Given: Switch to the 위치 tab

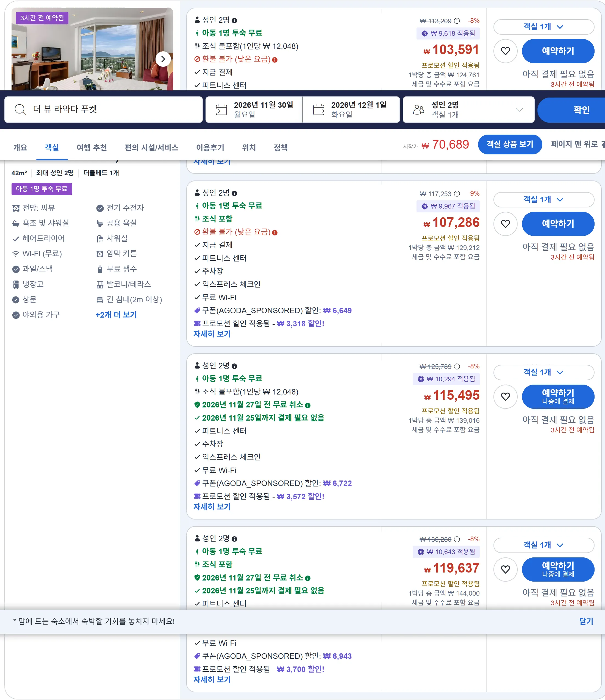Looking at the screenshot, I should click(x=249, y=148).
